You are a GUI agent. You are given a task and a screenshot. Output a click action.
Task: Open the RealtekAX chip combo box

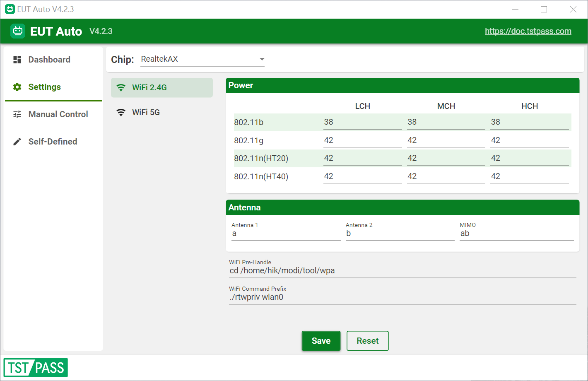pyautogui.click(x=202, y=59)
